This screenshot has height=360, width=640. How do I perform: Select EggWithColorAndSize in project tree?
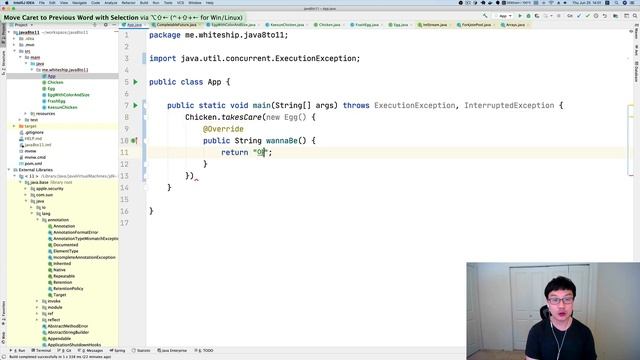click(68, 95)
